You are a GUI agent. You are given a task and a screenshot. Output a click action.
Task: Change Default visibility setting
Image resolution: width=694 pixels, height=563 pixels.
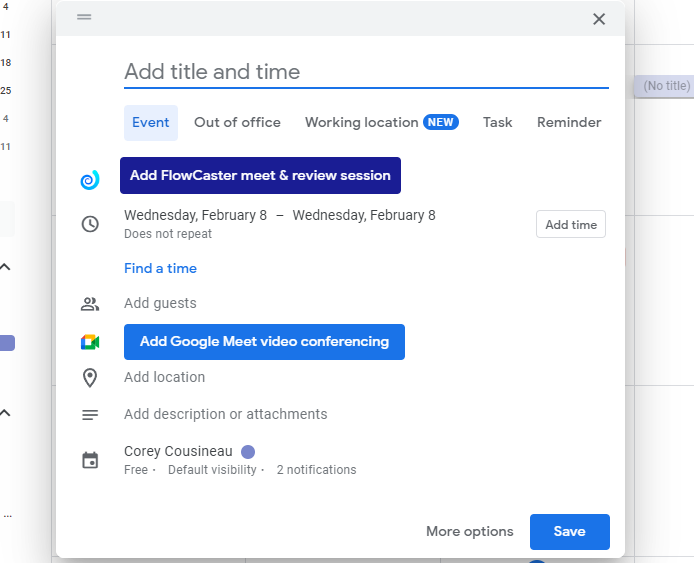(212, 470)
